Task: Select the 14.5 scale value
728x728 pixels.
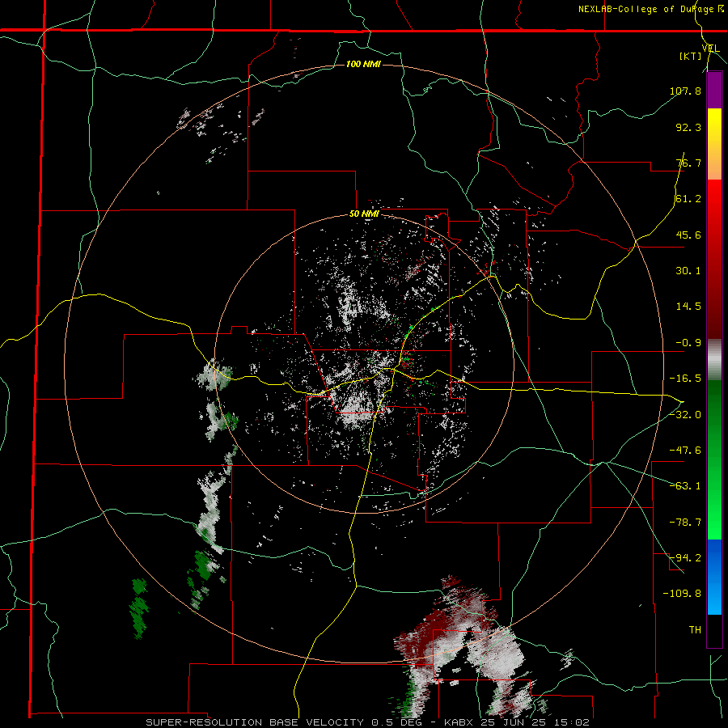Action: click(x=688, y=307)
